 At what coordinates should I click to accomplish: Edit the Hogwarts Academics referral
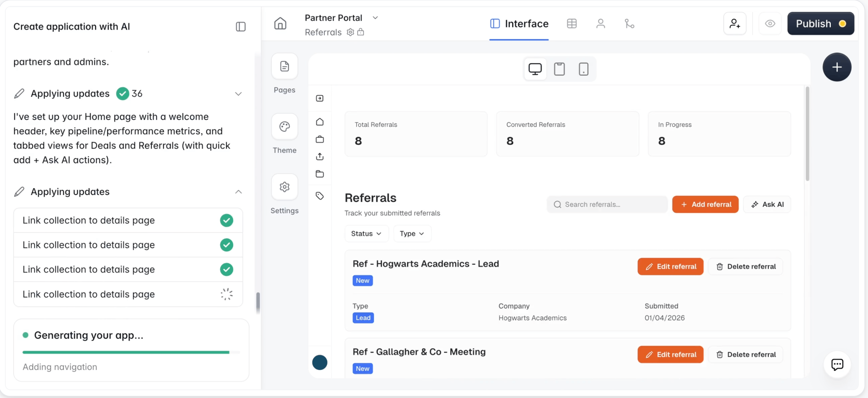670,267
